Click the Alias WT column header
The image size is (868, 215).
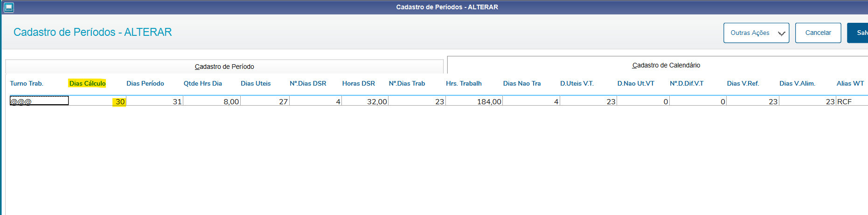(850, 83)
